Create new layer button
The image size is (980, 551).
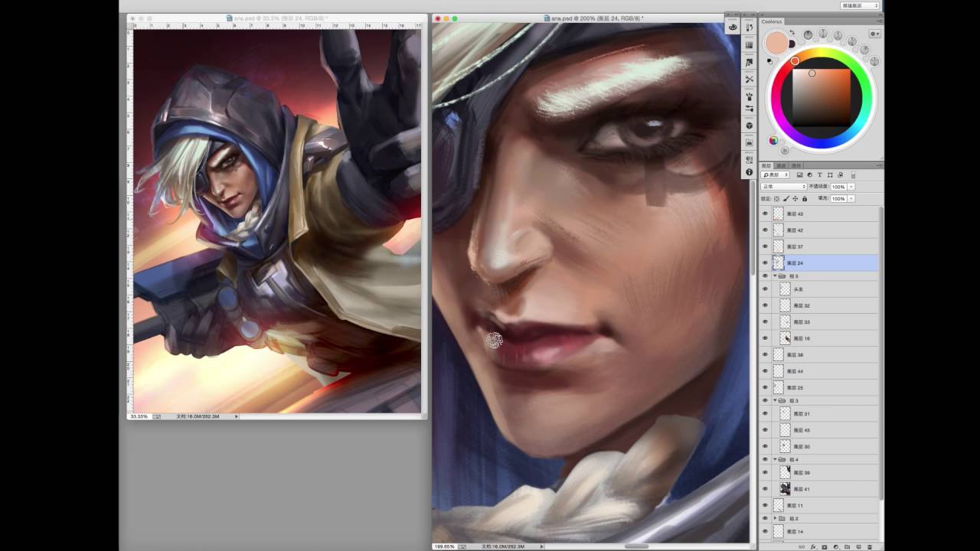click(858, 547)
